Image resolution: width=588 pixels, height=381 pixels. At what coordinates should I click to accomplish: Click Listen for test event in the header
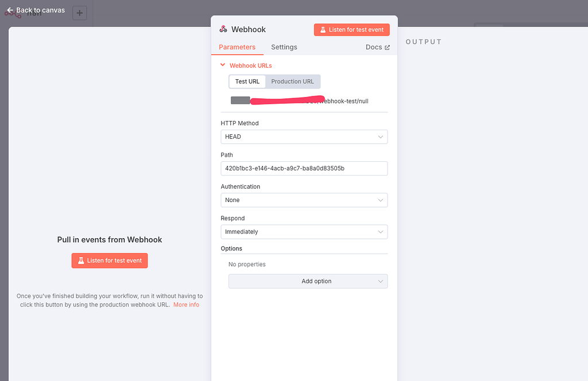point(351,29)
